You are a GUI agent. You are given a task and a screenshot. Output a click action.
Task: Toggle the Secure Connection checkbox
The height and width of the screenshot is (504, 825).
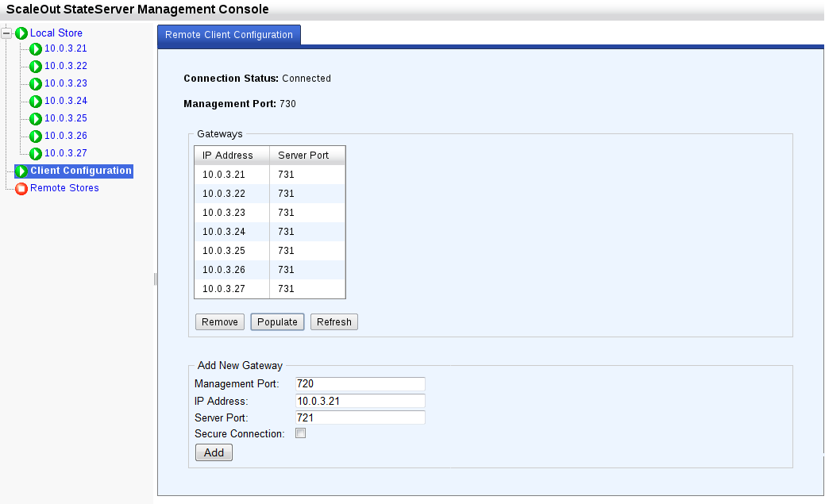[x=300, y=433]
